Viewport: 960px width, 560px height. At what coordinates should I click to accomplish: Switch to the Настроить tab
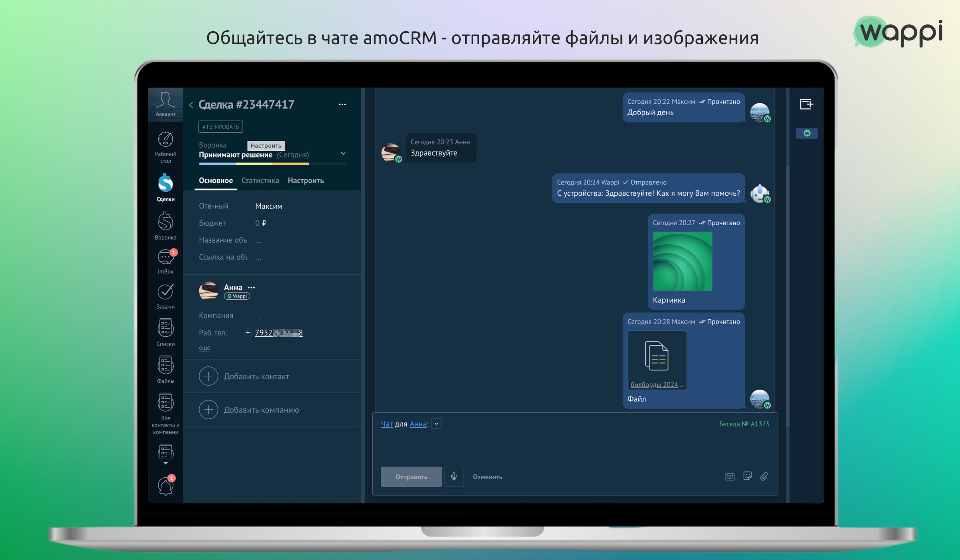click(306, 181)
